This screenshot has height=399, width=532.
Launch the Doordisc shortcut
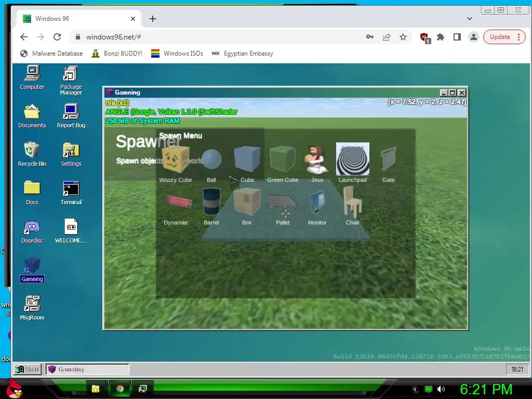coord(32,231)
